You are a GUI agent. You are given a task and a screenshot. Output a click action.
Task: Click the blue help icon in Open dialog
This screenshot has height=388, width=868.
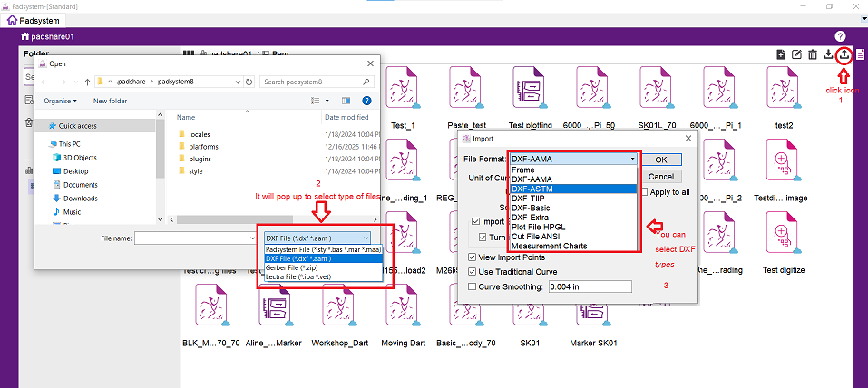point(366,101)
